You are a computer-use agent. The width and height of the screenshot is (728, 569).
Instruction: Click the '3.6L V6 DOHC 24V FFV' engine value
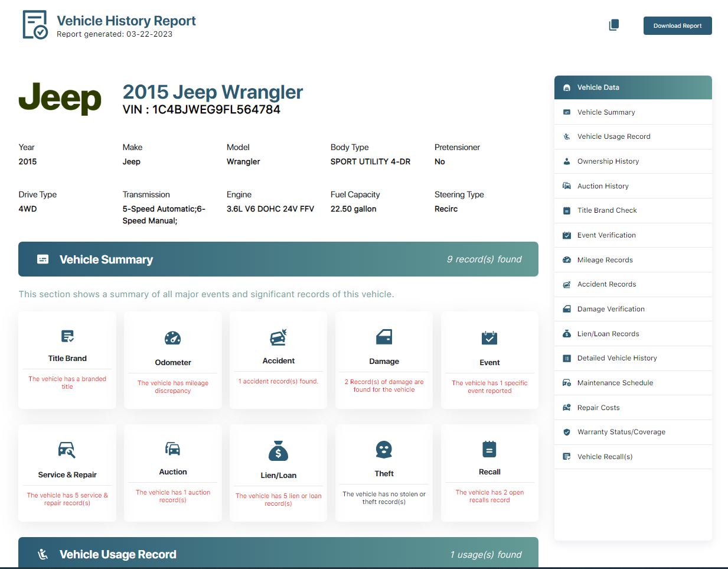coord(270,209)
